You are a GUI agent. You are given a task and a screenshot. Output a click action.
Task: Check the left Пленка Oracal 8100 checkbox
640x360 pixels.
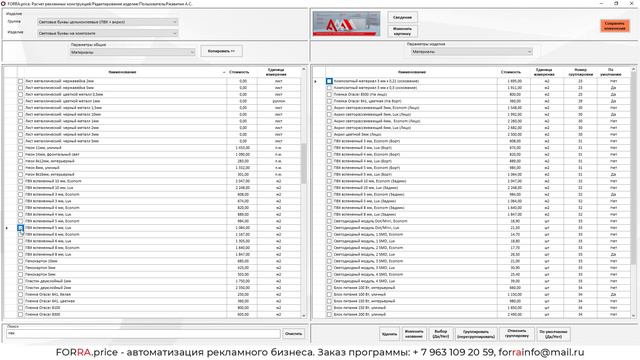(20, 308)
